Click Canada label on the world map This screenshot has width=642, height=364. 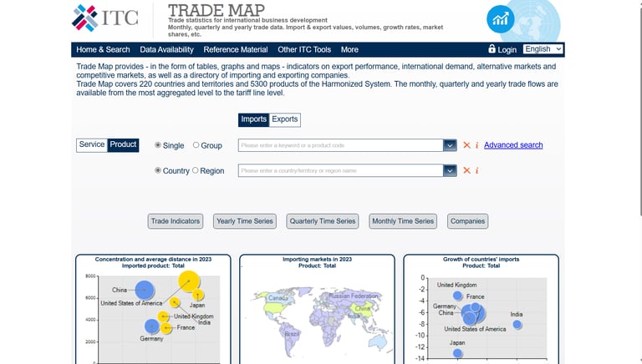tap(278, 298)
